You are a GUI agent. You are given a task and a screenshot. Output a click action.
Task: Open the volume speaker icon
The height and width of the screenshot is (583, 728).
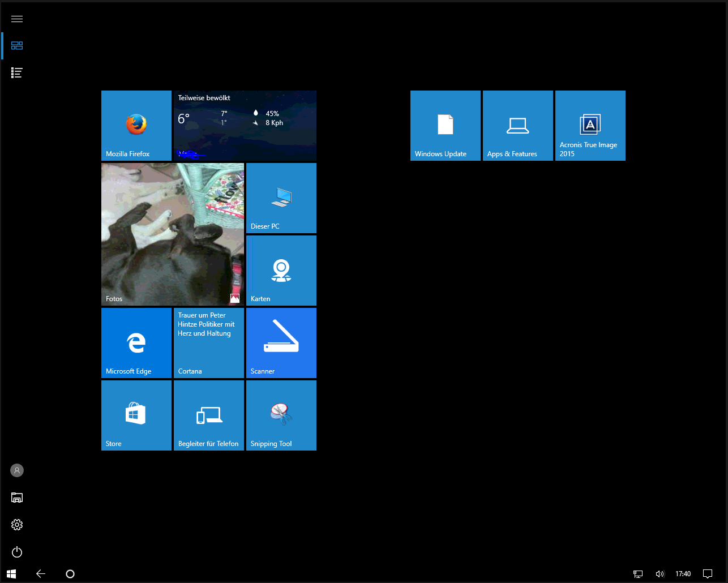tap(660, 574)
